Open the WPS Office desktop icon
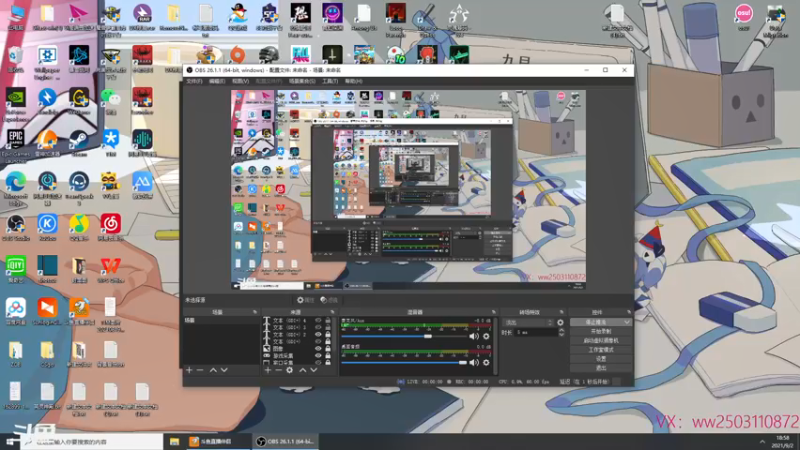This screenshot has width=800, height=450. pyautogui.click(x=111, y=269)
